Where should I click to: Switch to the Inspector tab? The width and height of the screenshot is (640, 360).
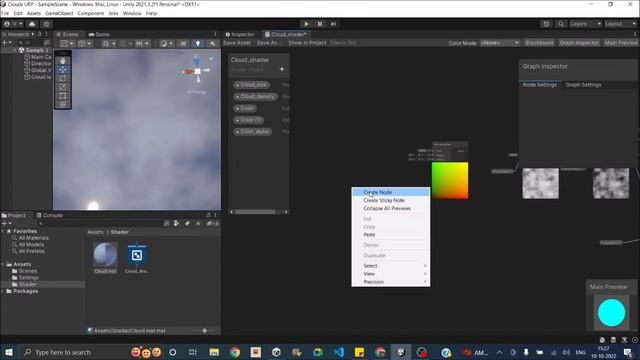(x=240, y=34)
